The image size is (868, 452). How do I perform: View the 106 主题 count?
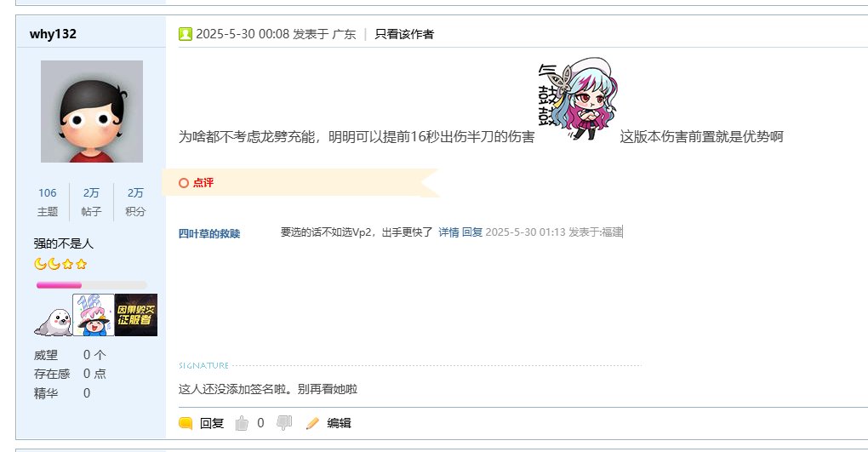(x=48, y=202)
